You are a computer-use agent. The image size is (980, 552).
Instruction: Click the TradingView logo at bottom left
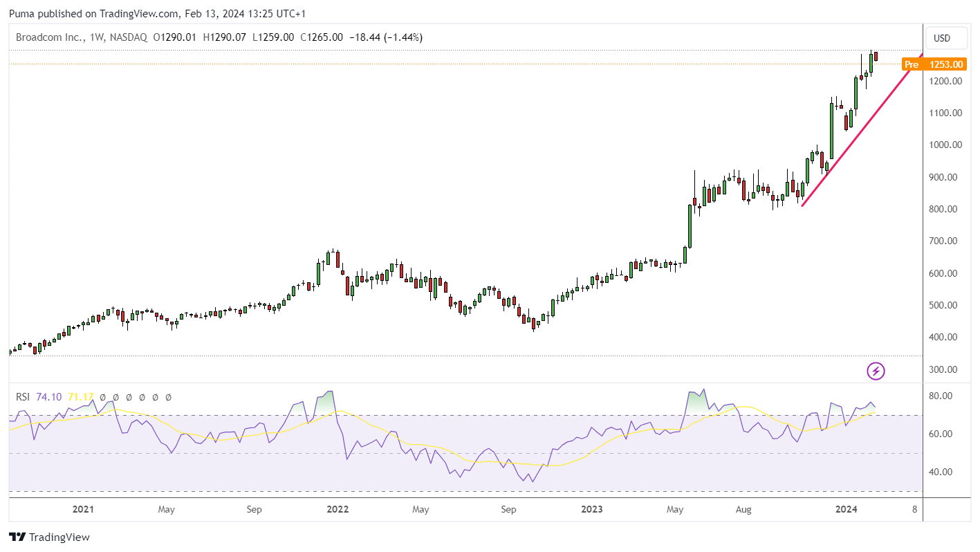coord(49,537)
